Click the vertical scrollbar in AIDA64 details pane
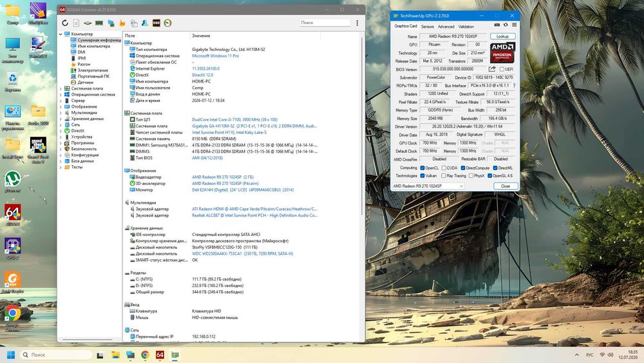This screenshot has width=644, height=363. tap(362, 125)
